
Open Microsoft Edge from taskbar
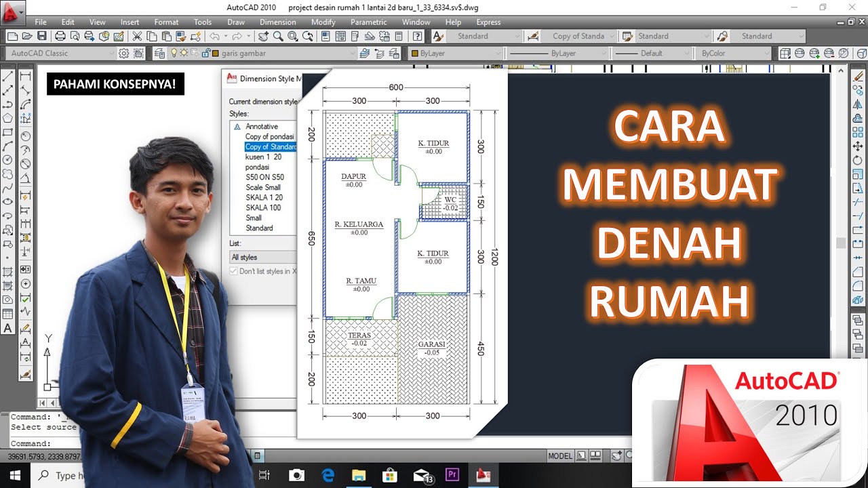pos(328,475)
